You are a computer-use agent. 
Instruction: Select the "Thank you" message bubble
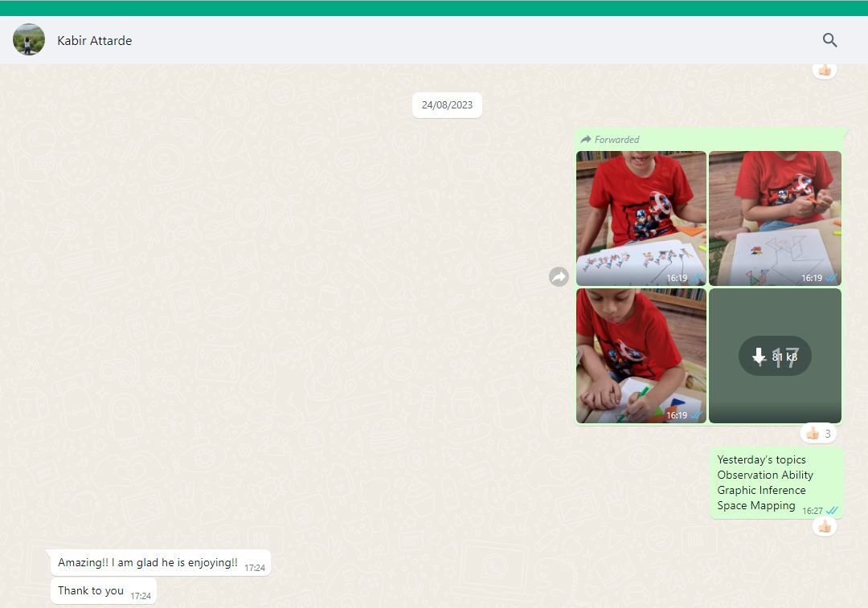91,591
